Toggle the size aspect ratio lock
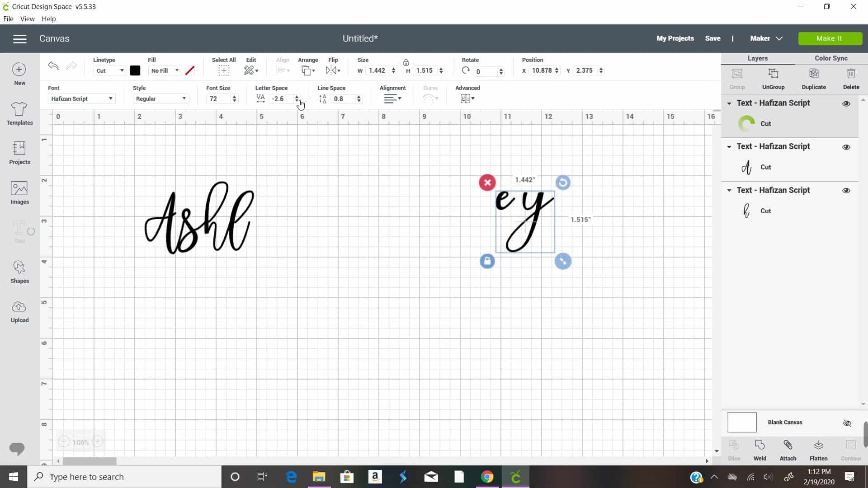This screenshot has width=868, height=488. 406,62
